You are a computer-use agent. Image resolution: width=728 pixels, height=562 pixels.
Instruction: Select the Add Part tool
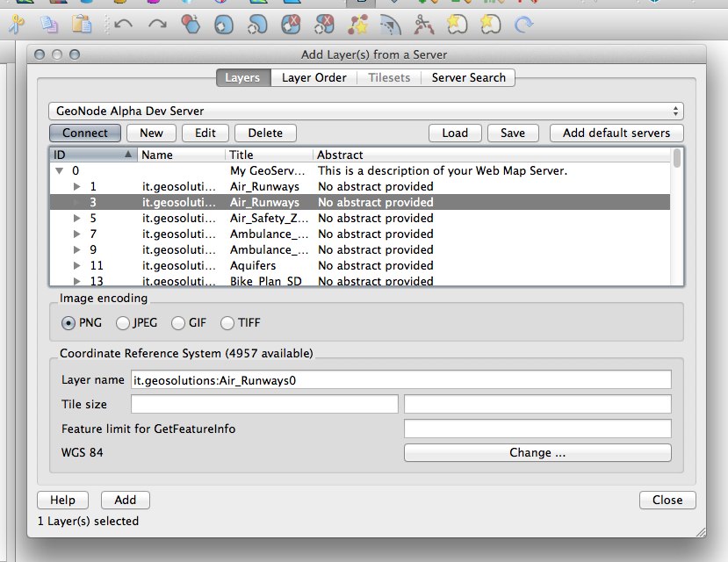point(257,24)
